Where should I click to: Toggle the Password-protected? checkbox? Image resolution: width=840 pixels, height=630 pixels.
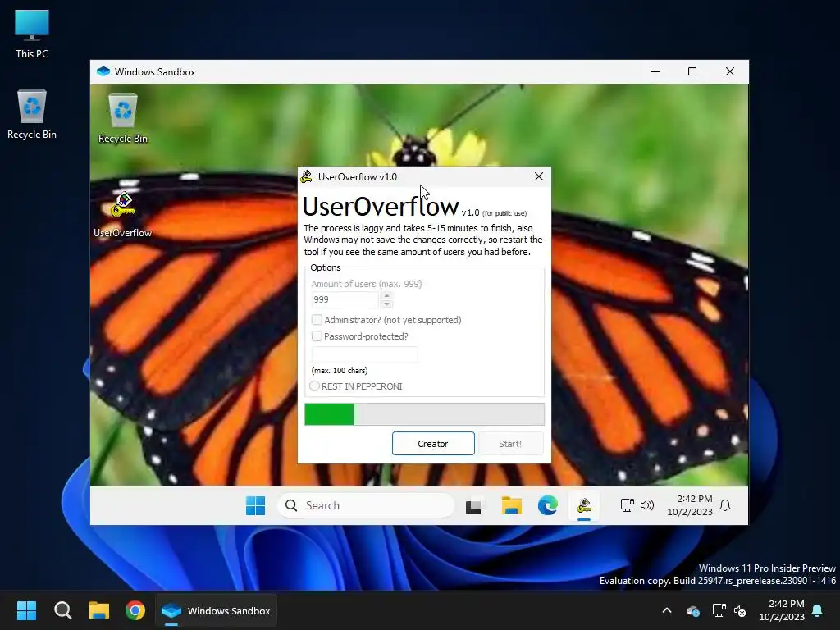pyautogui.click(x=317, y=336)
